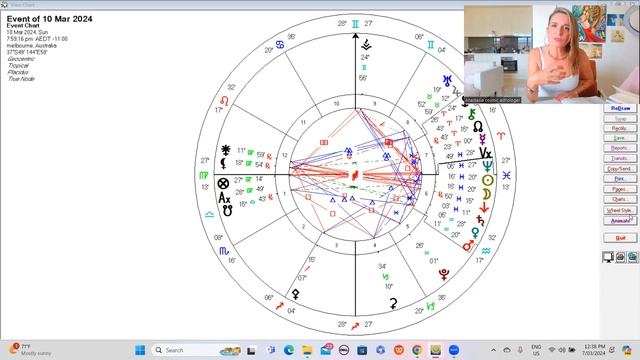Click the monitor icon below Quit
Viewport: 640px width, 360px height.
(x=608, y=257)
